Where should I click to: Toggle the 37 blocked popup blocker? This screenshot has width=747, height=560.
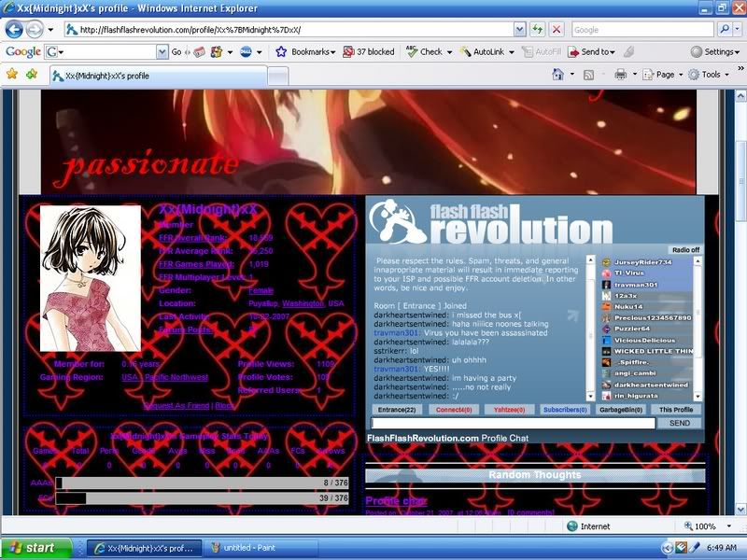[x=368, y=52]
